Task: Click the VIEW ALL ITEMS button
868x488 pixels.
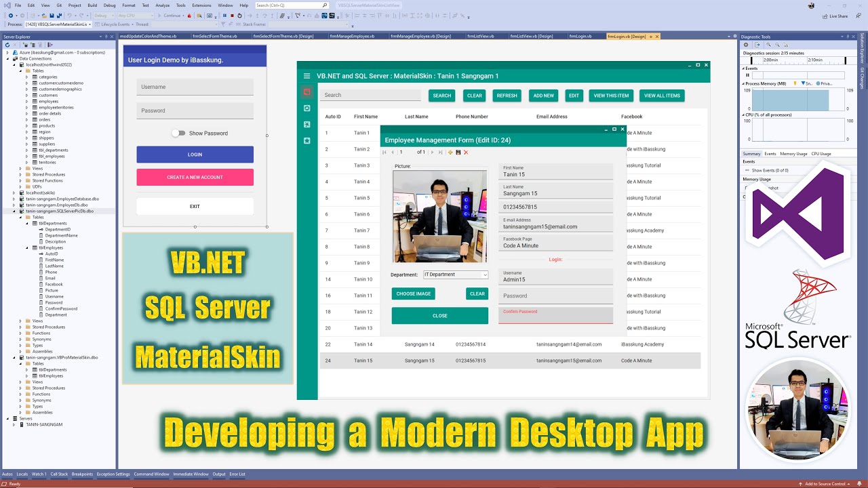Action: coord(662,96)
